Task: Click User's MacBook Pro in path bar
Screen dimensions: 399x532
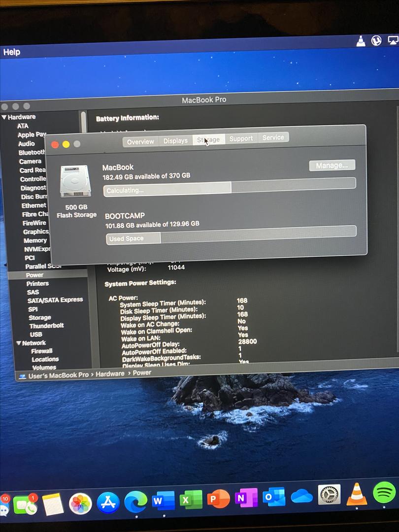Action: click(58, 375)
